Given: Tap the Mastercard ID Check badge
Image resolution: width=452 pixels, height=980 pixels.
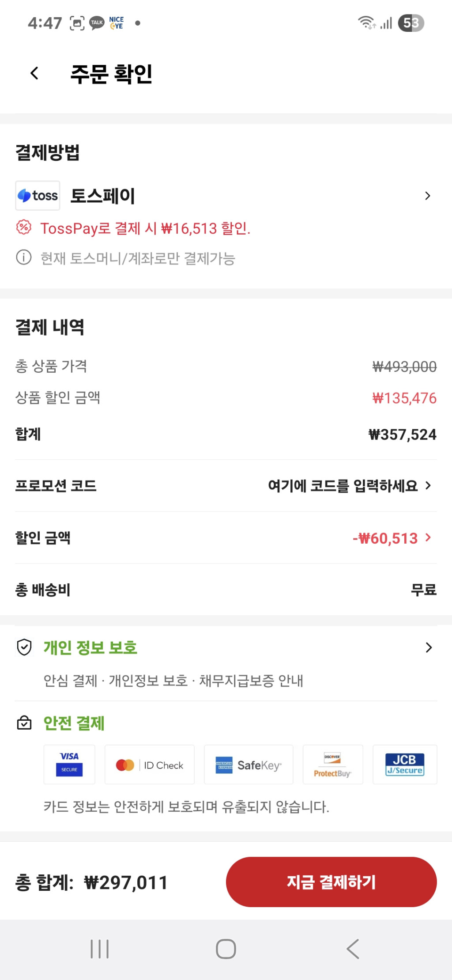Looking at the screenshot, I should point(150,764).
